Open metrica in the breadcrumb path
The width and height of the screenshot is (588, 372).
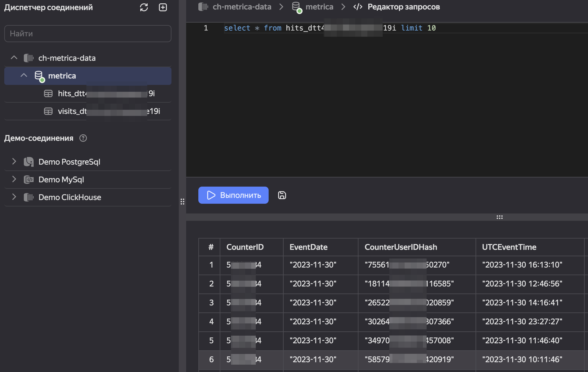click(x=319, y=7)
